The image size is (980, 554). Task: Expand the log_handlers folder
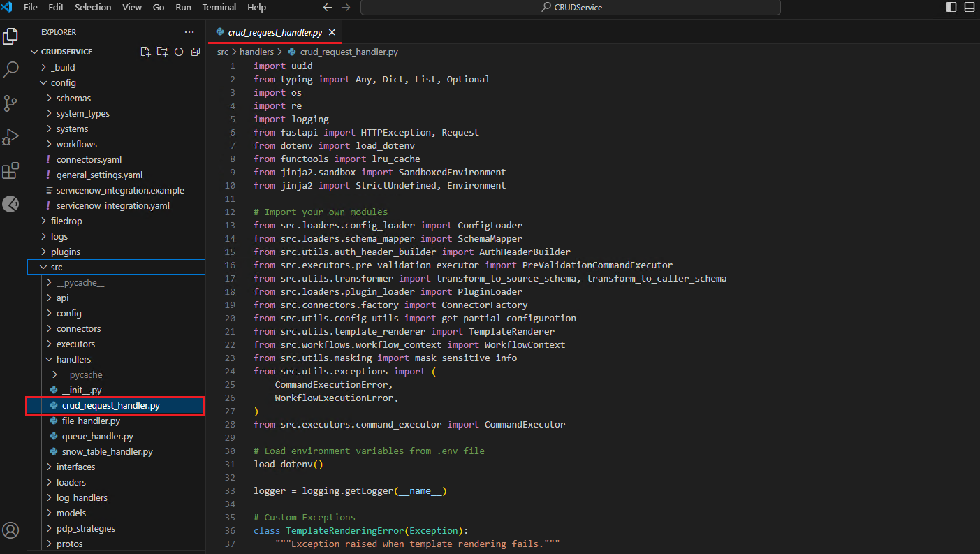116,497
